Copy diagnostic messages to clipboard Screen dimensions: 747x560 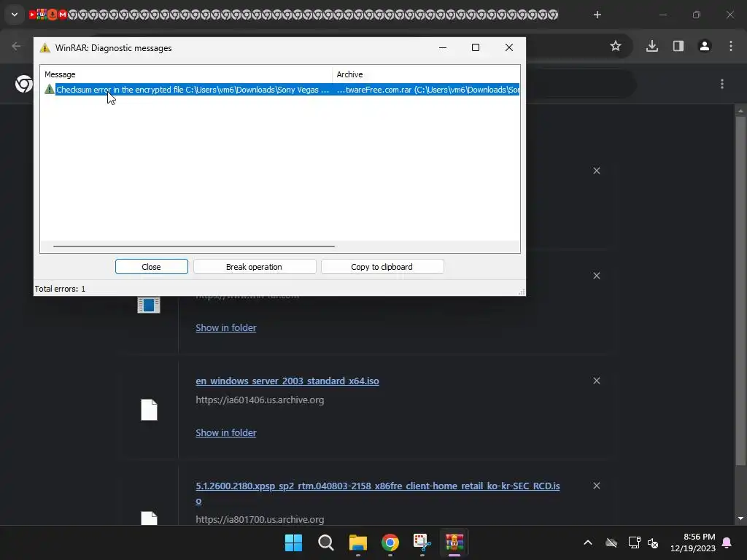coord(382,267)
